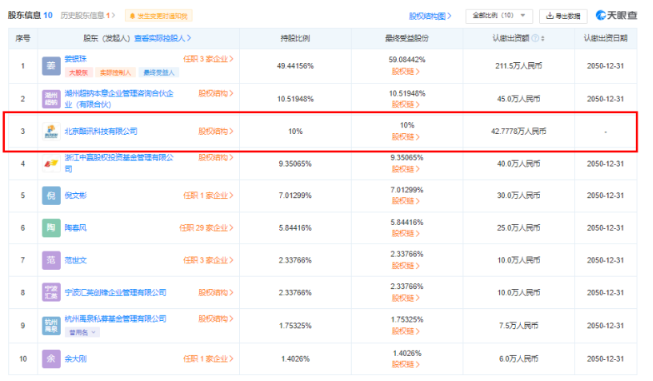Click the 211.5万人民币 amount cell
Screen dimensions: 653x381
[518, 66]
